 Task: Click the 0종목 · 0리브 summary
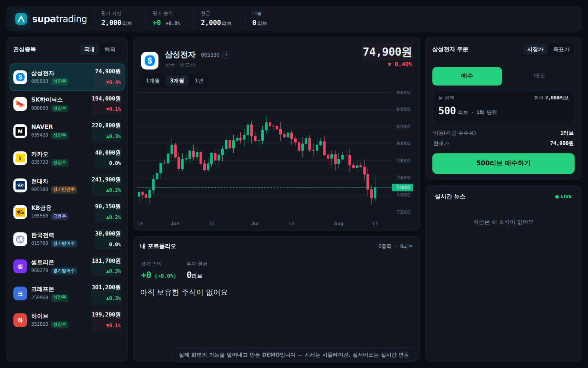point(396,247)
